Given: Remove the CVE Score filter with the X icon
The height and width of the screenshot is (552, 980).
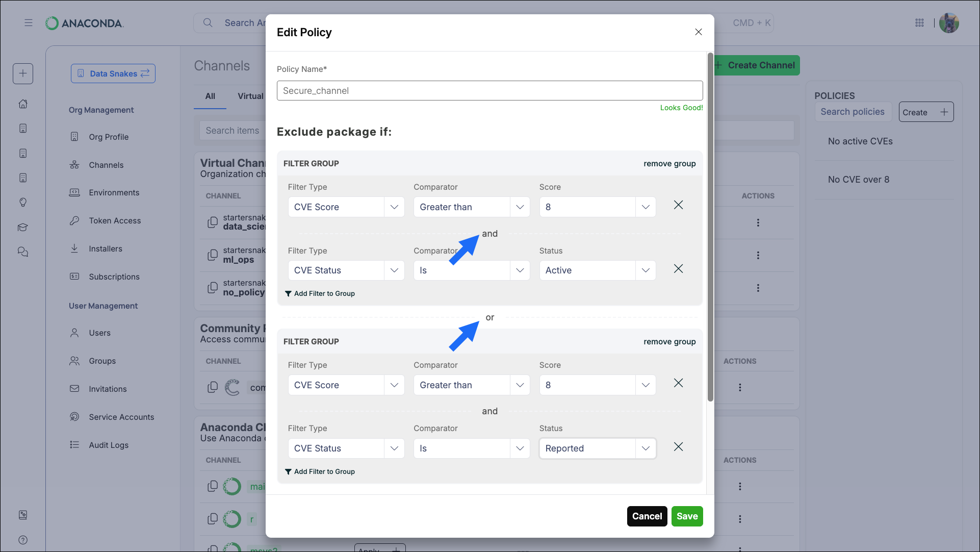Looking at the screenshot, I should pyautogui.click(x=678, y=205).
